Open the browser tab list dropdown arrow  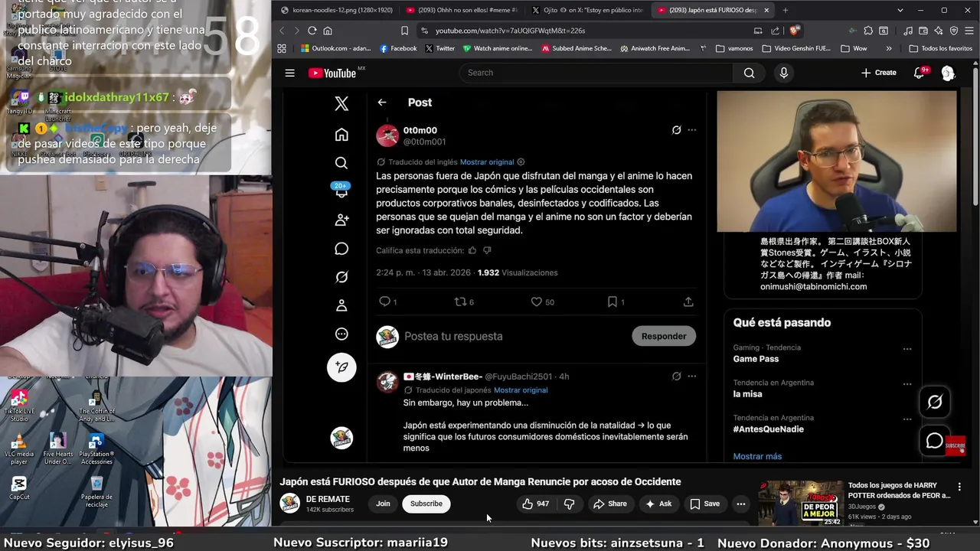900,10
